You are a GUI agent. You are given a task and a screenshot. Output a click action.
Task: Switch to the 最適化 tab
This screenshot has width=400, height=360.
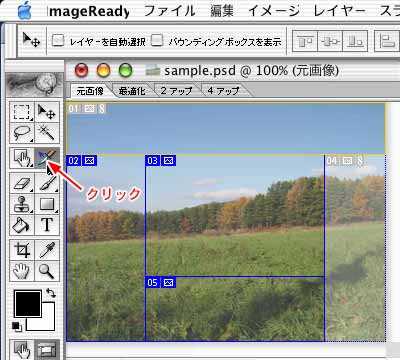tap(132, 91)
